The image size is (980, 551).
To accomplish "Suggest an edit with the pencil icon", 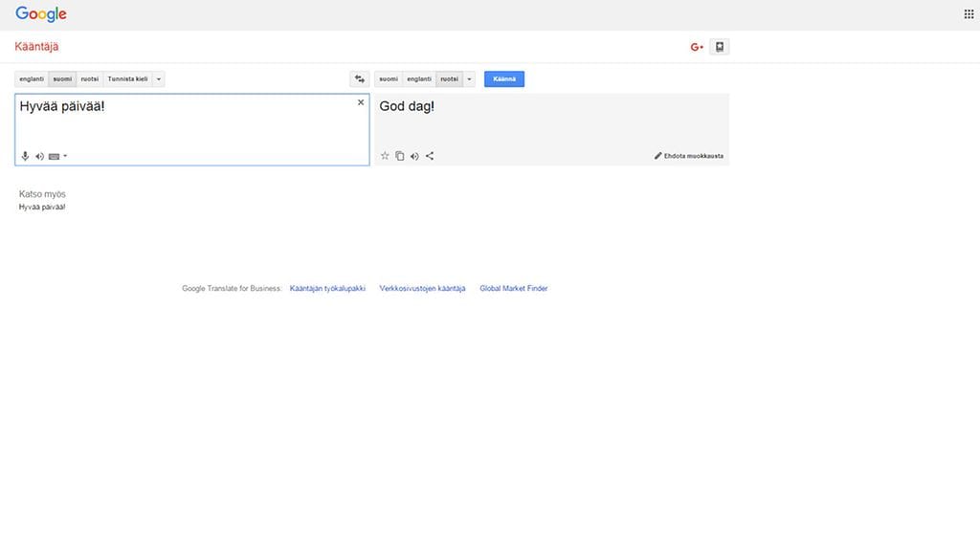I will click(x=657, y=155).
